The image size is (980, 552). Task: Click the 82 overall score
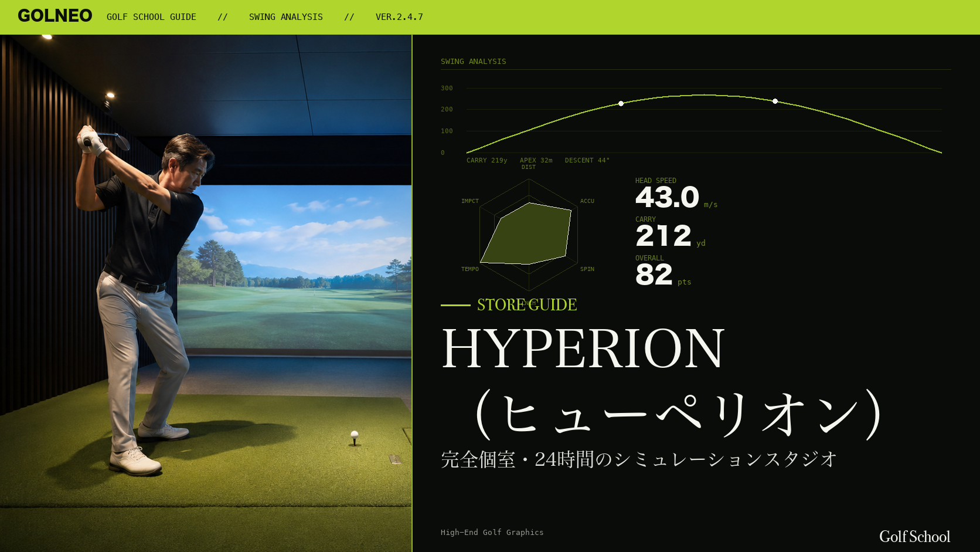(x=654, y=275)
